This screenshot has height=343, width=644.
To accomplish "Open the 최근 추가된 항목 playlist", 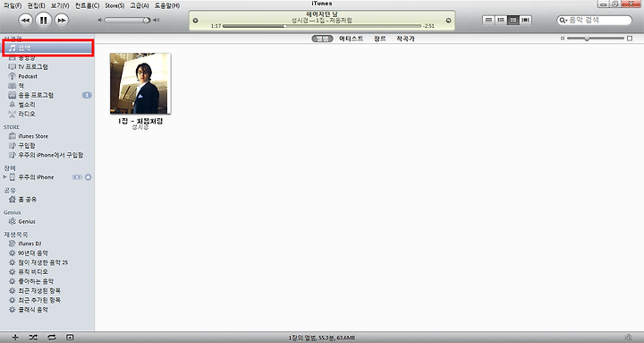I will (x=48, y=300).
